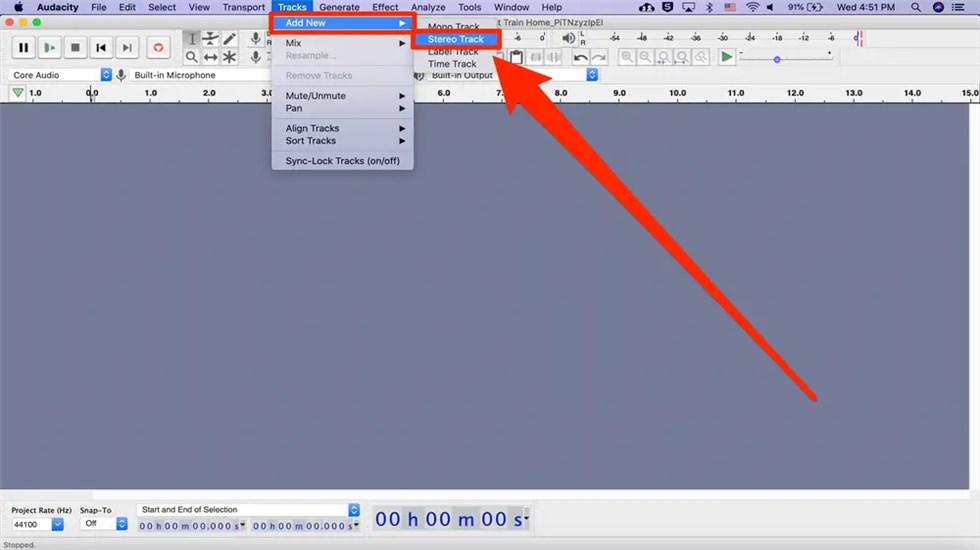The image size is (980, 550).
Task: Click the Zoom Toggle icon
Action: pos(701,57)
